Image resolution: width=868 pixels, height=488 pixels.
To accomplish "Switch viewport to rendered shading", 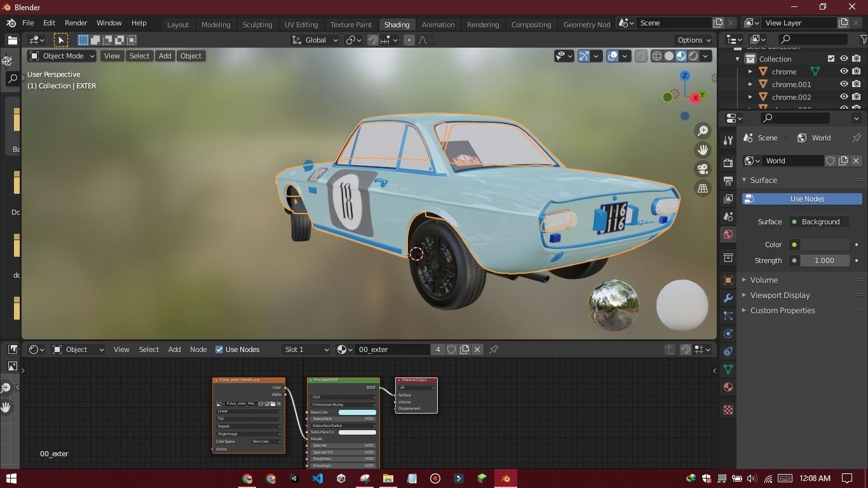I will pos(693,56).
